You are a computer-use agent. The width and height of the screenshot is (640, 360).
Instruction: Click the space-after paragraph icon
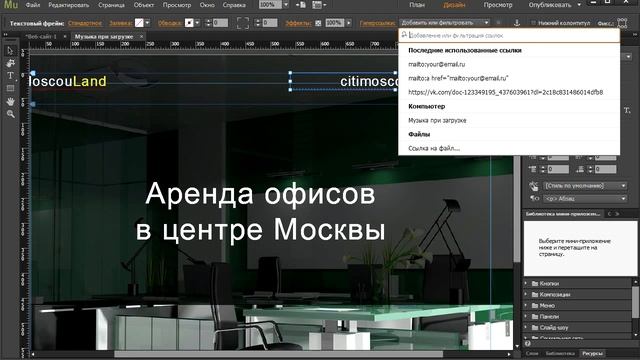tap(580, 169)
